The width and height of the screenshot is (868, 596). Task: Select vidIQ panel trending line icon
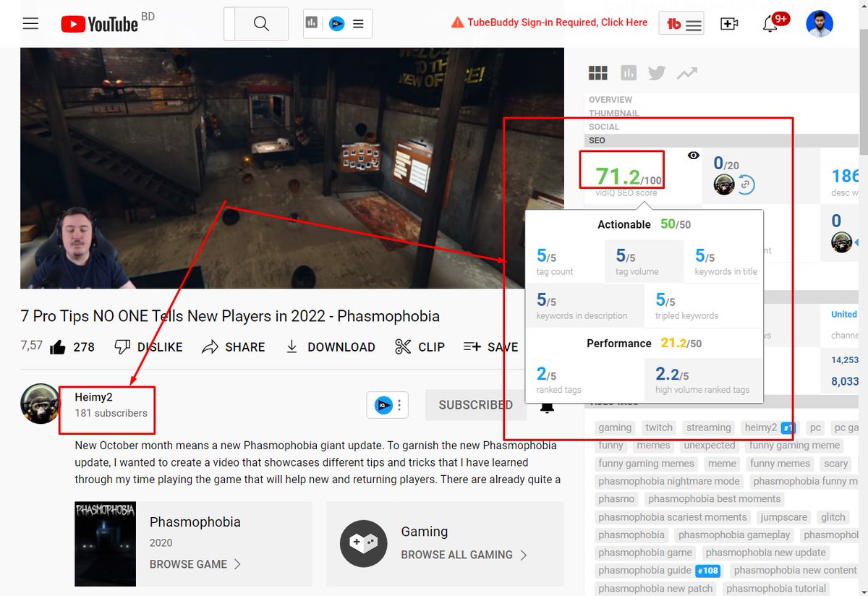(686, 73)
